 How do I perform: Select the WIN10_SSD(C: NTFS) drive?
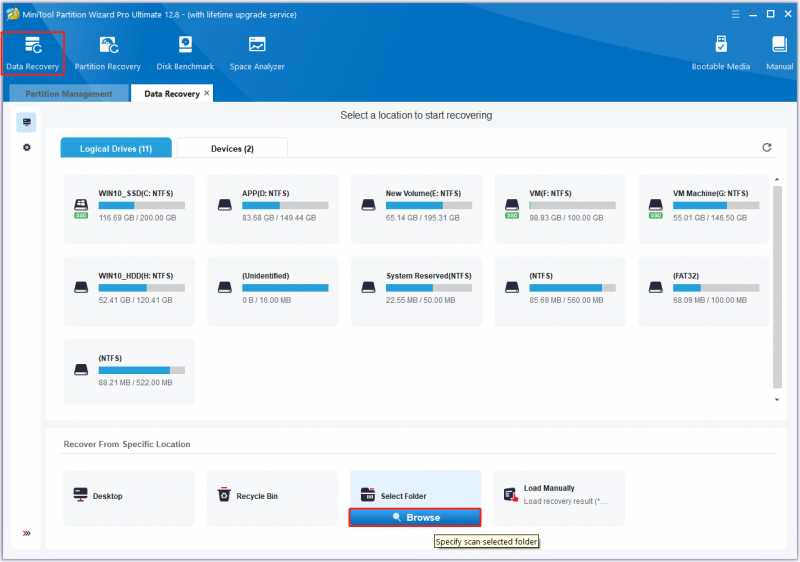129,209
